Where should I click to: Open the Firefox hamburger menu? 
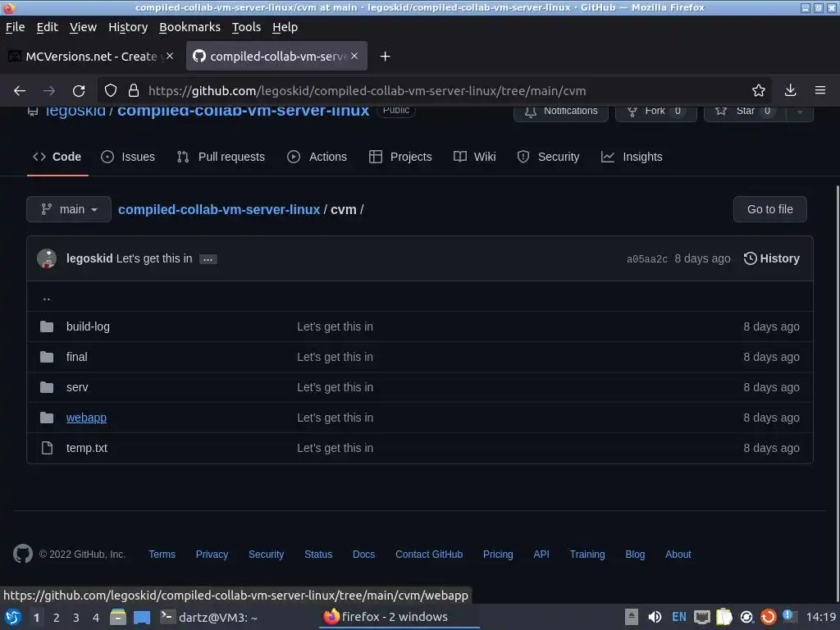pyautogui.click(x=819, y=90)
